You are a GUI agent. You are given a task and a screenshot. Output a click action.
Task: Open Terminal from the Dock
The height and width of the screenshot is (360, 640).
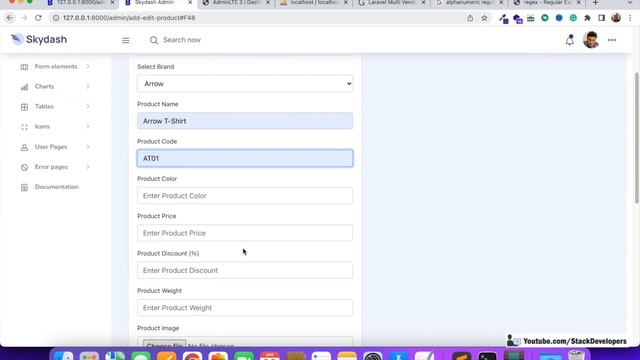coord(487,355)
